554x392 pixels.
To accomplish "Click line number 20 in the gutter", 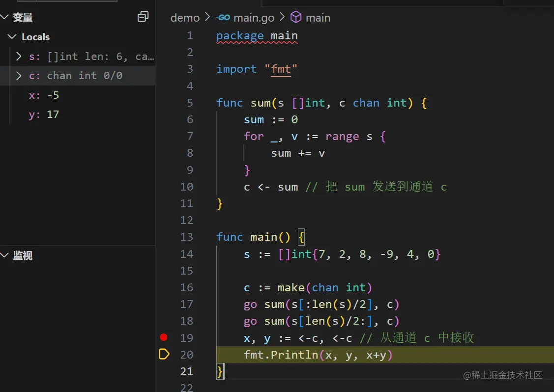I will 187,355.
